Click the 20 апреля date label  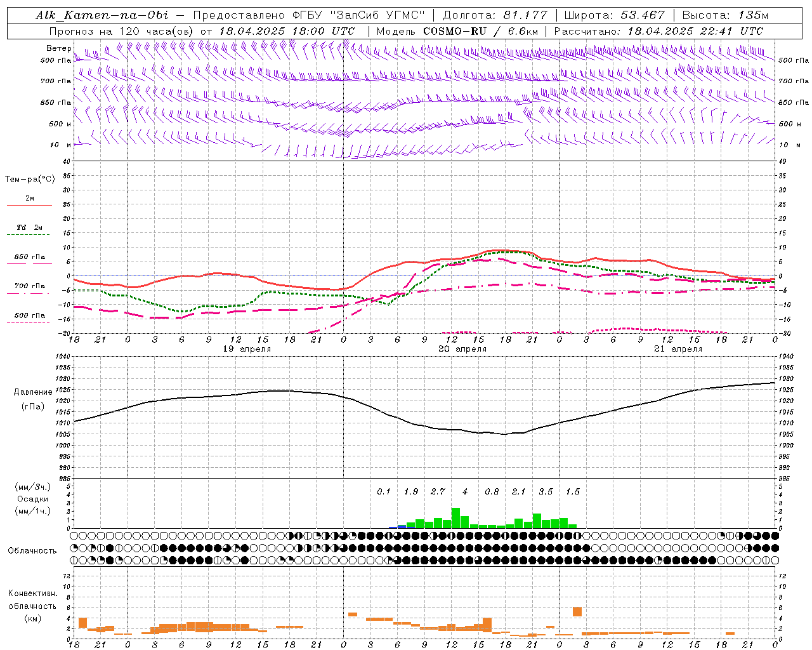[462, 349]
